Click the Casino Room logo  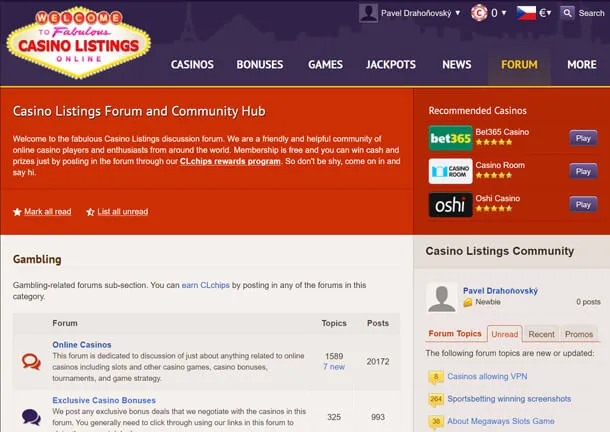tap(450, 171)
